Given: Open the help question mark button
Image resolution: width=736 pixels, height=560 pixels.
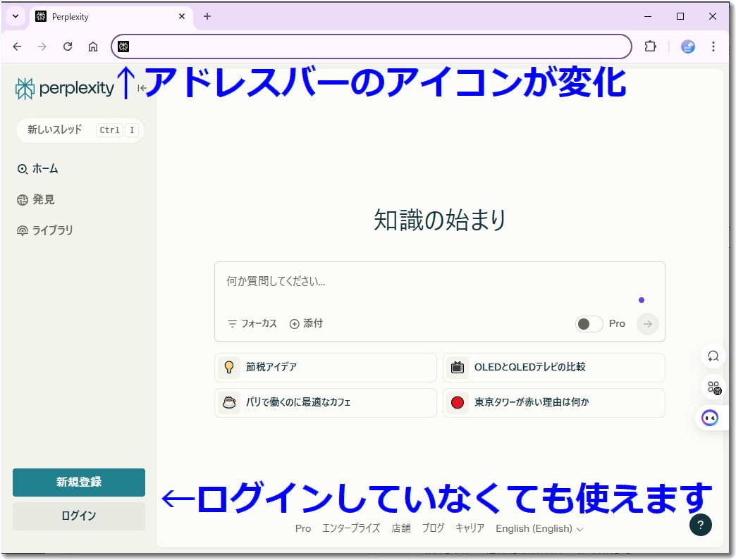Looking at the screenshot, I should click(700, 525).
